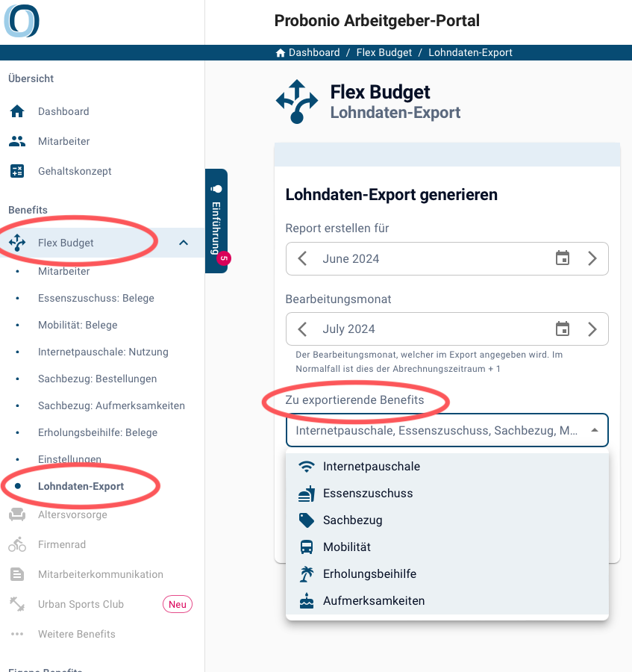Click the Dashboard home icon in sidebar
This screenshot has width=632, height=672.
pyautogui.click(x=17, y=111)
